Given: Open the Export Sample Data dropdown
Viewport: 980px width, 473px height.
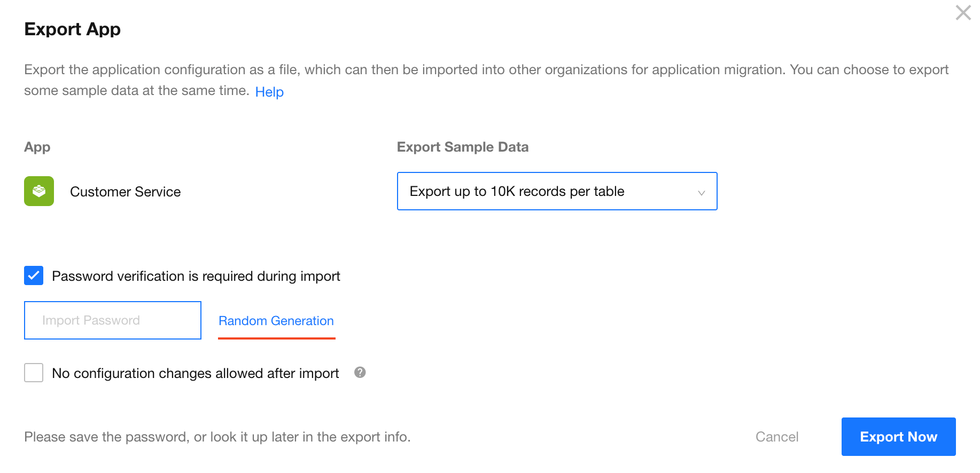Looking at the screenshot, I should click(556, 191).
